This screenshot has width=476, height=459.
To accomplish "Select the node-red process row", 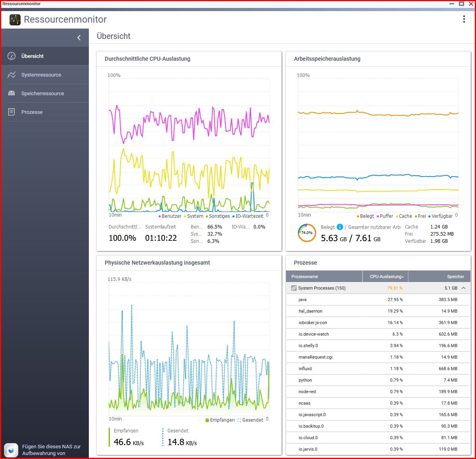I will click(378, 392).
